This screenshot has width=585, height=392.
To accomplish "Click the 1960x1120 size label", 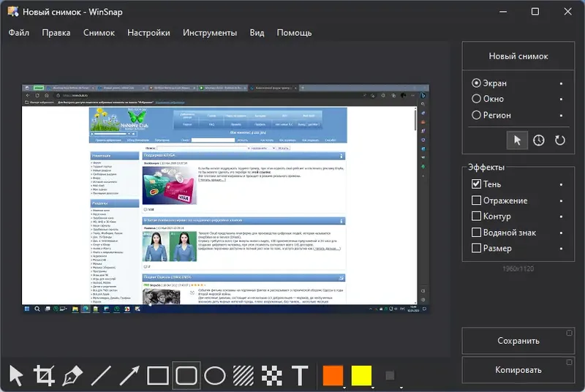I will coord(518,268).
